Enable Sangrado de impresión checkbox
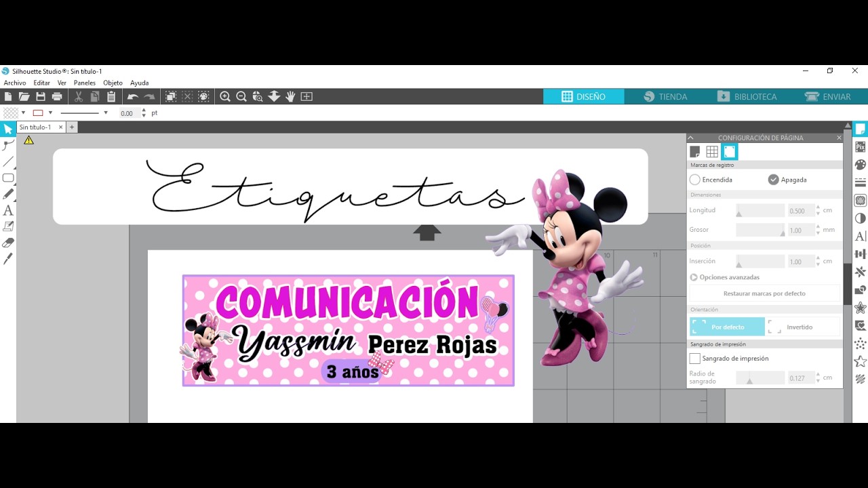Screen dimensions: 868x488 point(694,358)
